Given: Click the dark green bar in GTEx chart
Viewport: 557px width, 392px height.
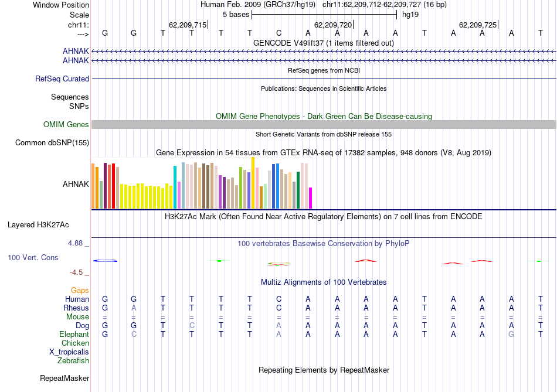Looking at the screenshot, I should click(298, 190).
